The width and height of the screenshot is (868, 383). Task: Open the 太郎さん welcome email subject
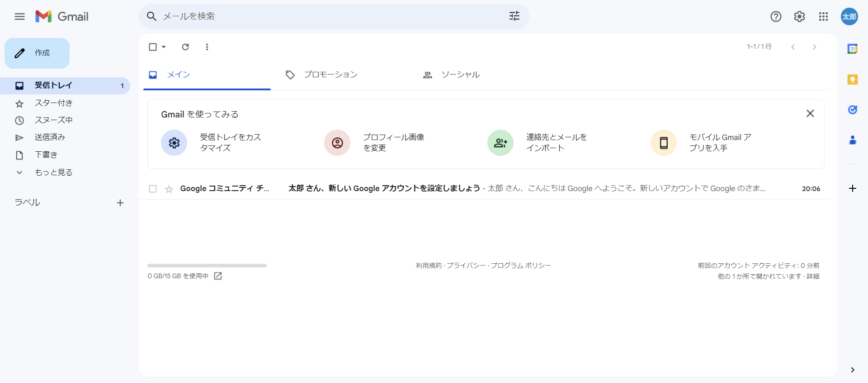coord(384,188)
